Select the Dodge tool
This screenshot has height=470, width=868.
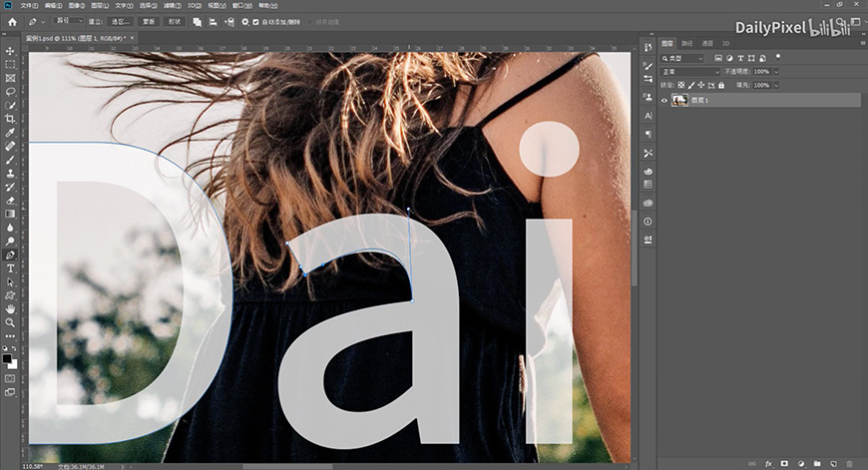coord(10,240)
